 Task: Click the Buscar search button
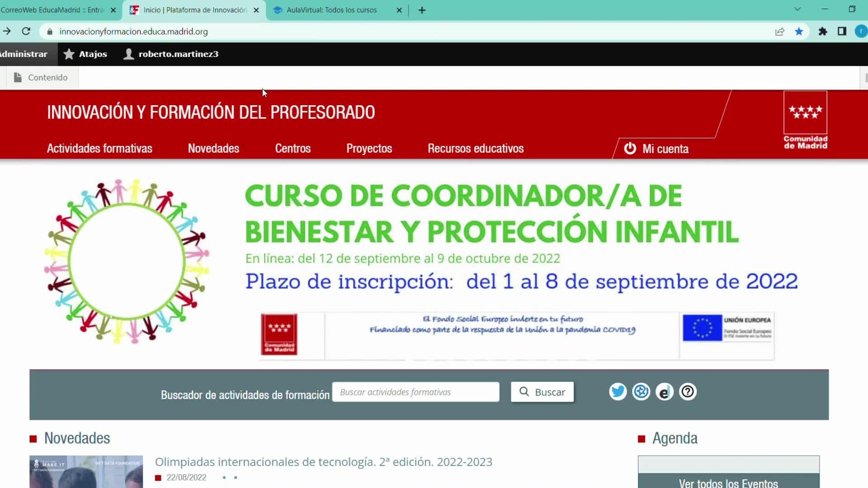542,392
